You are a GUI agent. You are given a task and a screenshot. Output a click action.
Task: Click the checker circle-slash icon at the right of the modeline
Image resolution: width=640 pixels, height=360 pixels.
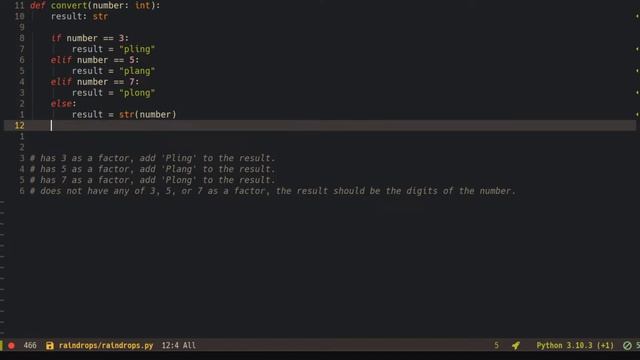tap(627, 346)
